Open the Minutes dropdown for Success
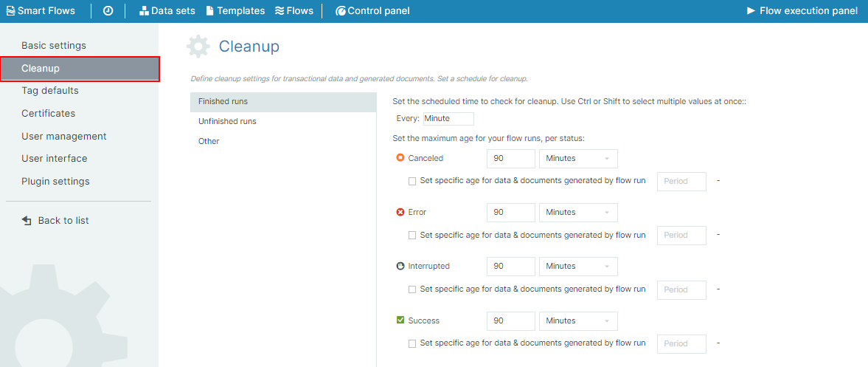Screen dimensions: 868x367 pos(578,321)
